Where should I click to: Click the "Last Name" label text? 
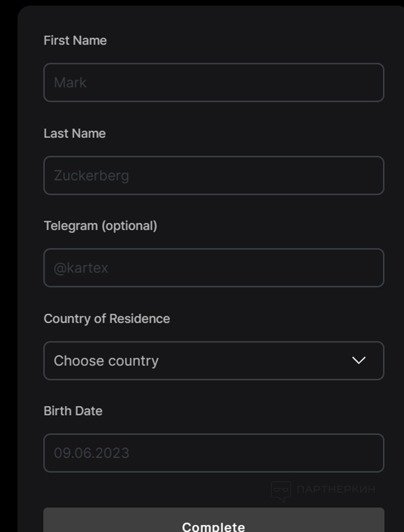pos(74,133)
